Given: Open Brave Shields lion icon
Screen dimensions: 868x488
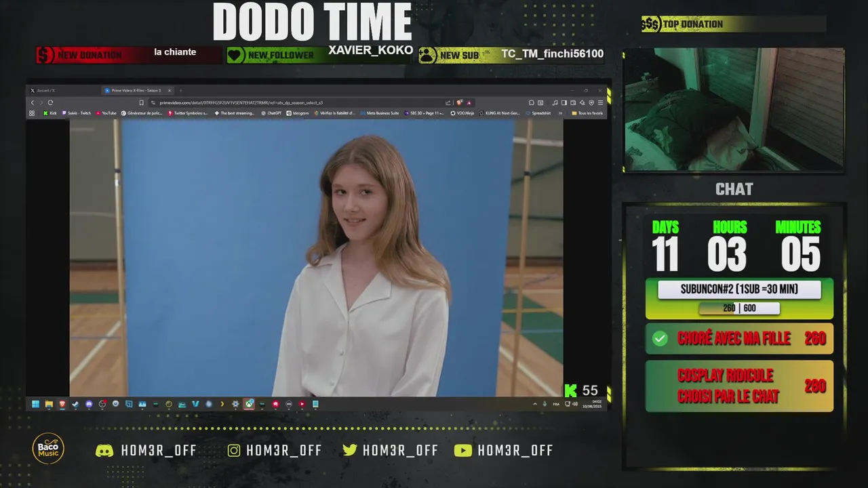Looking at the screenshot, I should coord(459,102).
